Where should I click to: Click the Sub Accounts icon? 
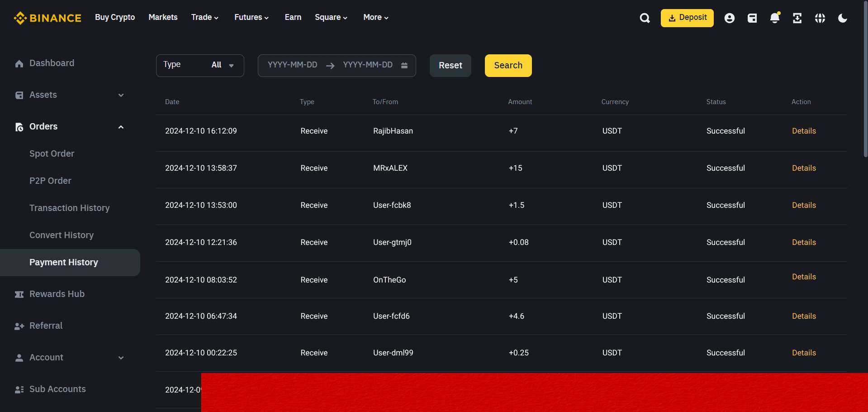pos(19,390)
